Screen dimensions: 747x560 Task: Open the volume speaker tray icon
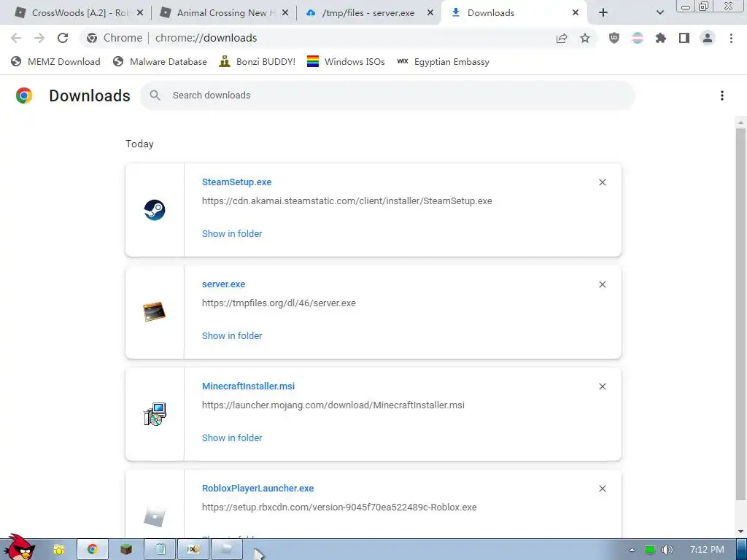pos(667,550)
